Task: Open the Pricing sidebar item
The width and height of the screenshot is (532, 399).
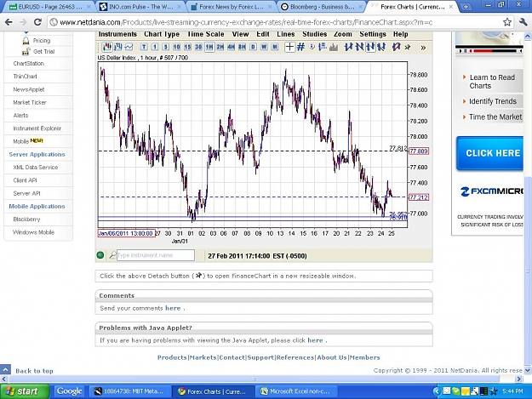Action: tap(42, 41)
